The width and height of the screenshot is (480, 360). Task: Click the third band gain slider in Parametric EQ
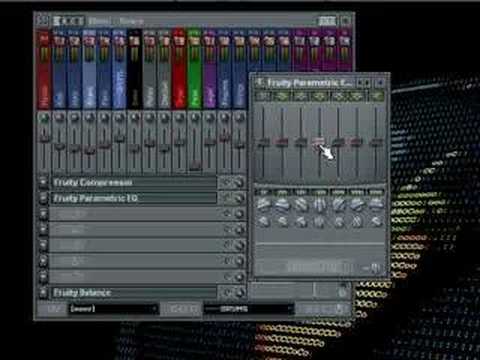click(x=301, y=142)
